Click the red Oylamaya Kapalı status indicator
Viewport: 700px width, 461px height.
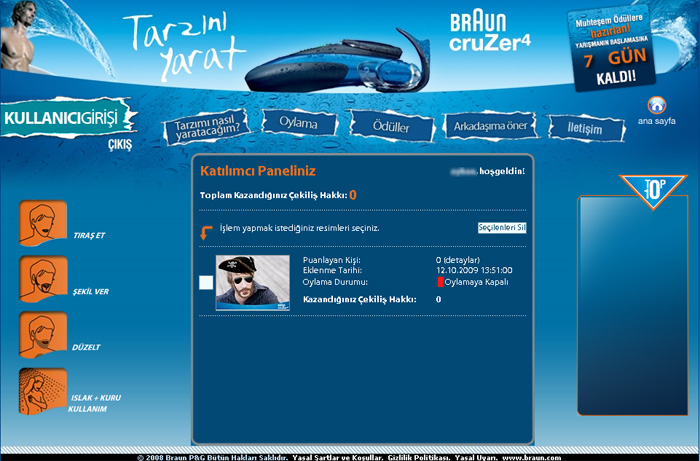[x=440, y=282]
